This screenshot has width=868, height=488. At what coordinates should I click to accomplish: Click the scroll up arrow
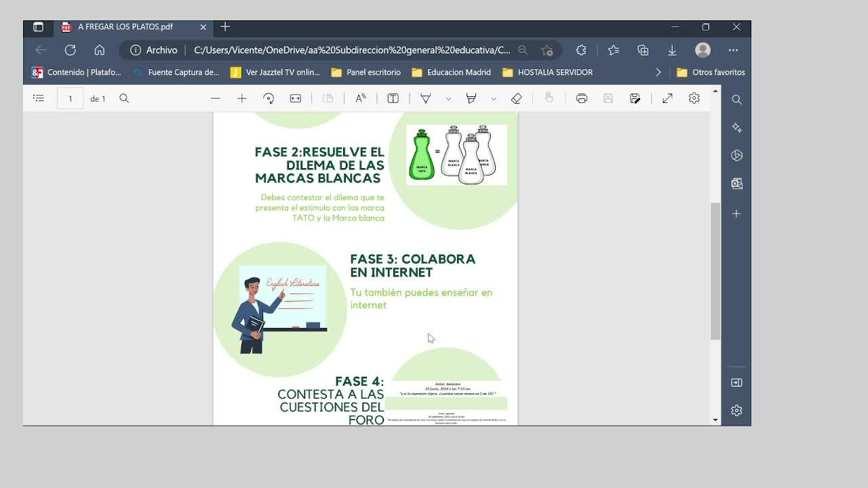pos(715,91)
